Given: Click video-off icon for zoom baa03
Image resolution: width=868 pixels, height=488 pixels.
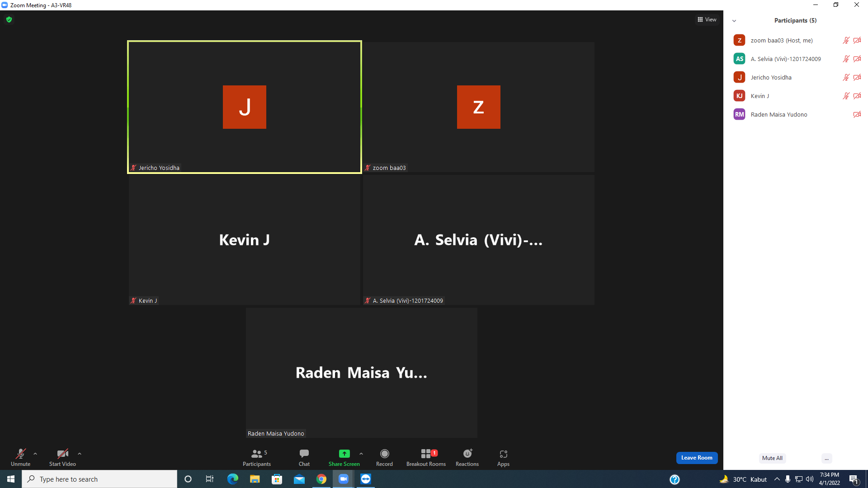Looking at the screenshot, I should pyautogui.click(x=857, y=40).
